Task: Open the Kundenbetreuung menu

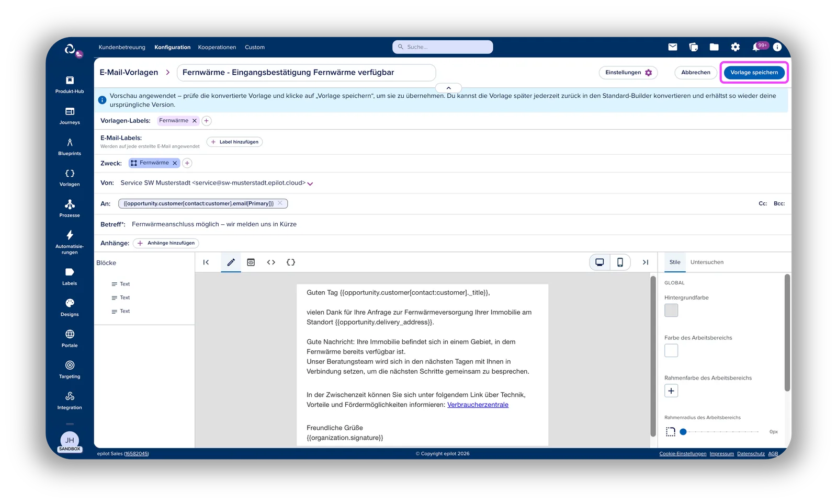Action: coord(122,47)
